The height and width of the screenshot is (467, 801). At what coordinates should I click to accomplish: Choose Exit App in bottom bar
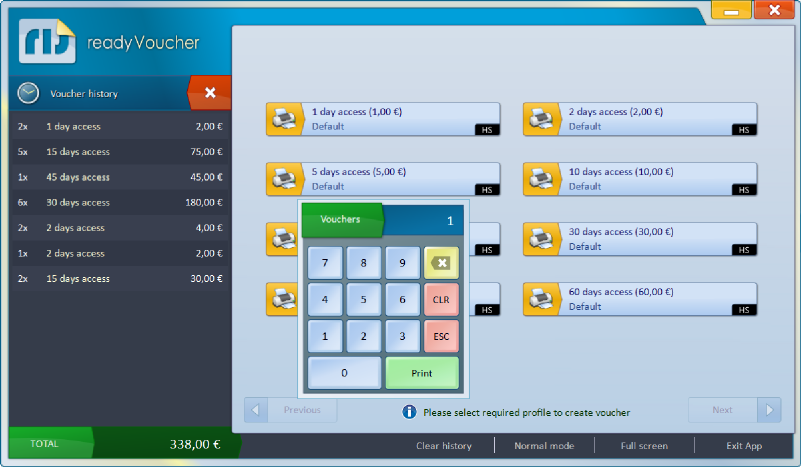[744, 446]
